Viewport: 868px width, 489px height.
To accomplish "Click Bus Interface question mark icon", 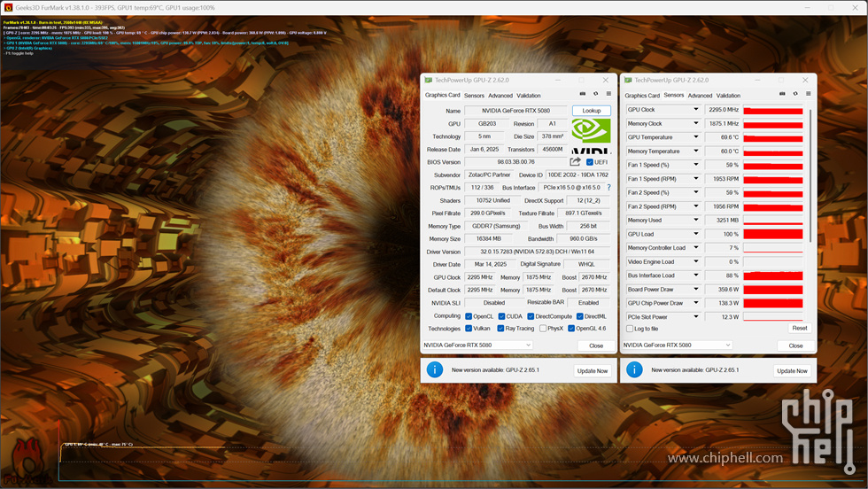I will pyautogui.click(x=609, y=187).
